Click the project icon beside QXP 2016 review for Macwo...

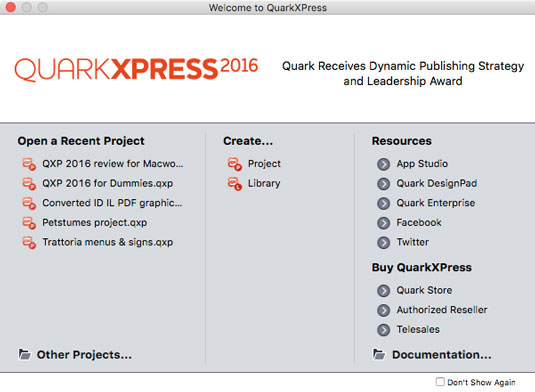[29, 164]
